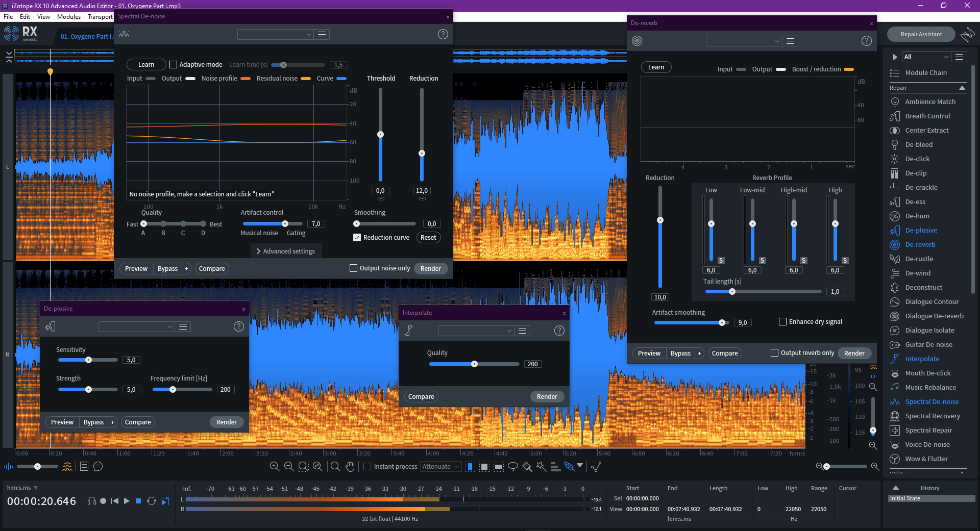Expand Advanced settings in Spectral De-noise

click(286, 251)
